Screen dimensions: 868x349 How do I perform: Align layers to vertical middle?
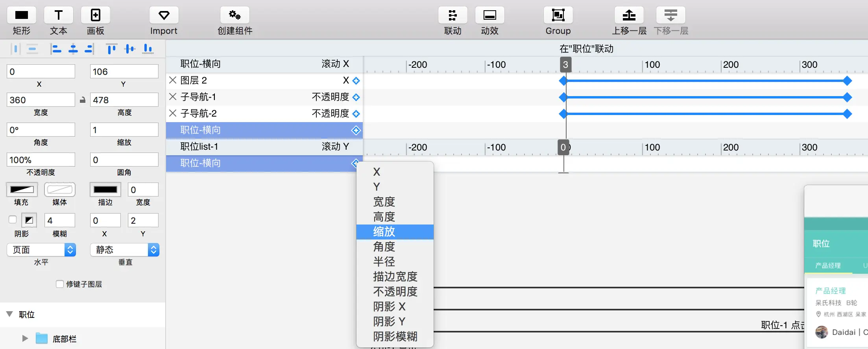(129, 49)
